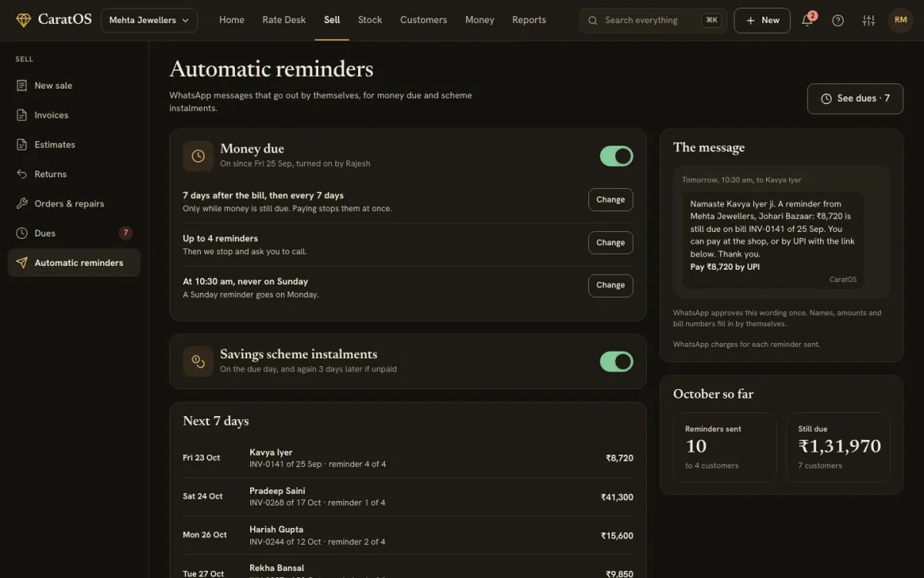Click the ₹41,300 amount for Pradeep Saini
The height and width of the screenshot is (578, 924).
(617, 497)
